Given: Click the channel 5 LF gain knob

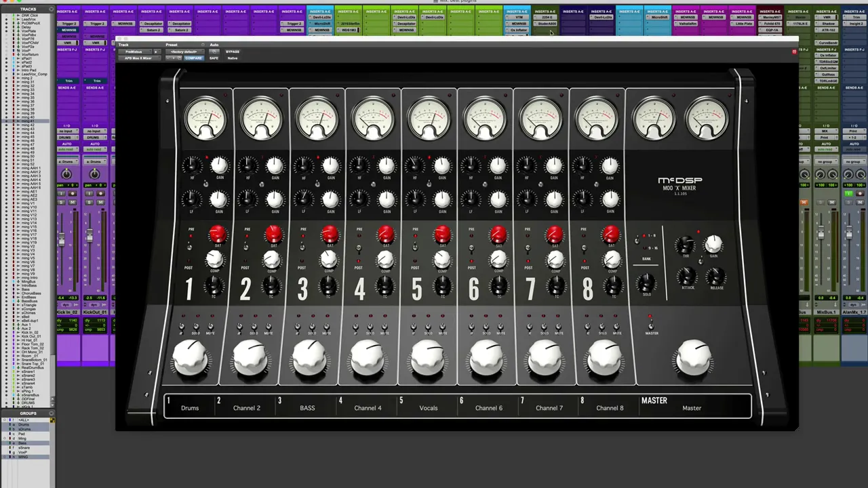Looking at the screenshot, I should pyautogui.click(x=442, y=199).
